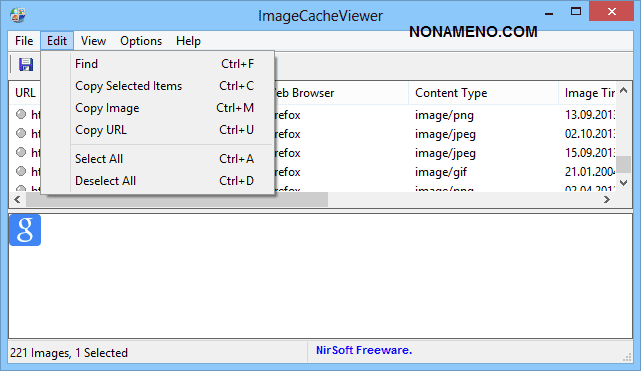
Task: Open the Help menu
Action: 188,41
